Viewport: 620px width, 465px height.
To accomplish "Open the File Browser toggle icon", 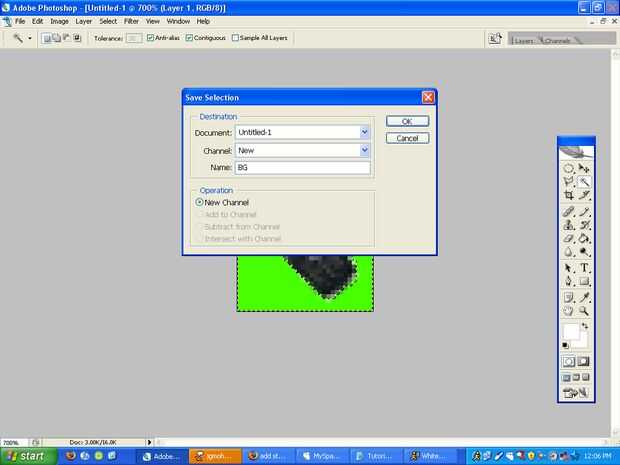I will [x=495, y=38].
